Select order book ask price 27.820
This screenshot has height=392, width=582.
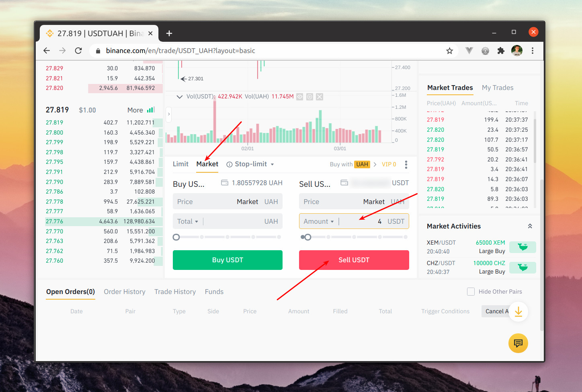pyautogui.click(x=54, y=88)
